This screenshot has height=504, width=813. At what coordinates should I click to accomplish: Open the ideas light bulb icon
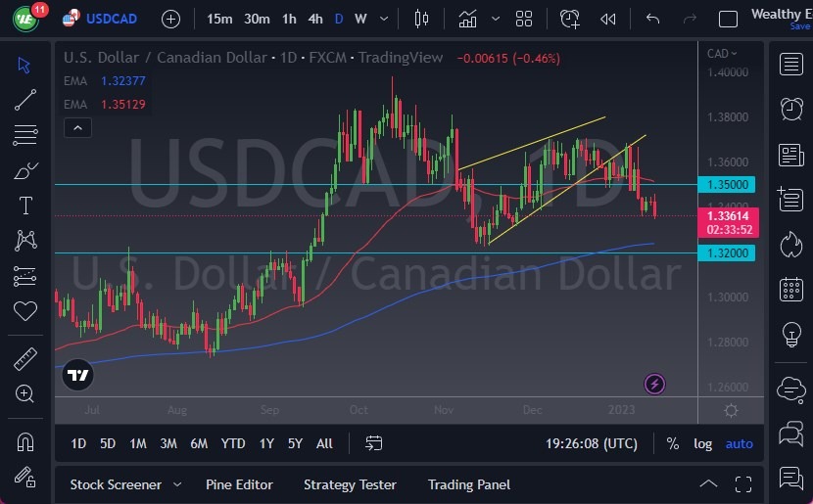click(791, 334)
